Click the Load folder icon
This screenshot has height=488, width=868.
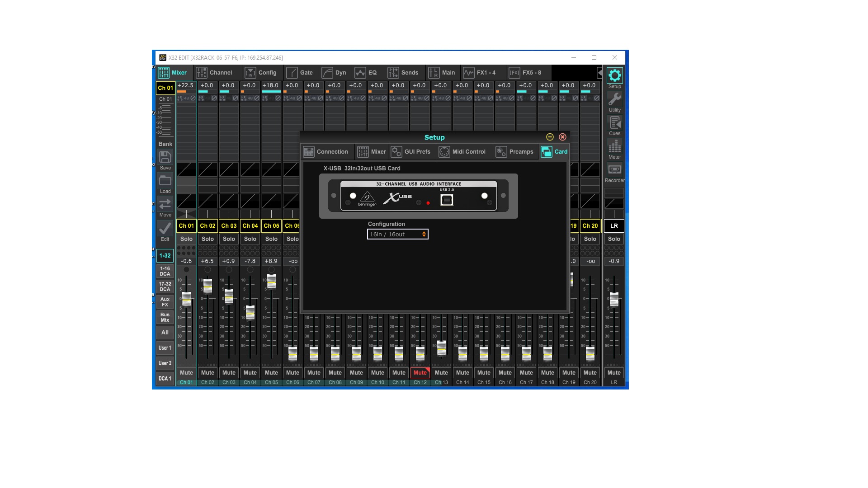click(165, 181)
